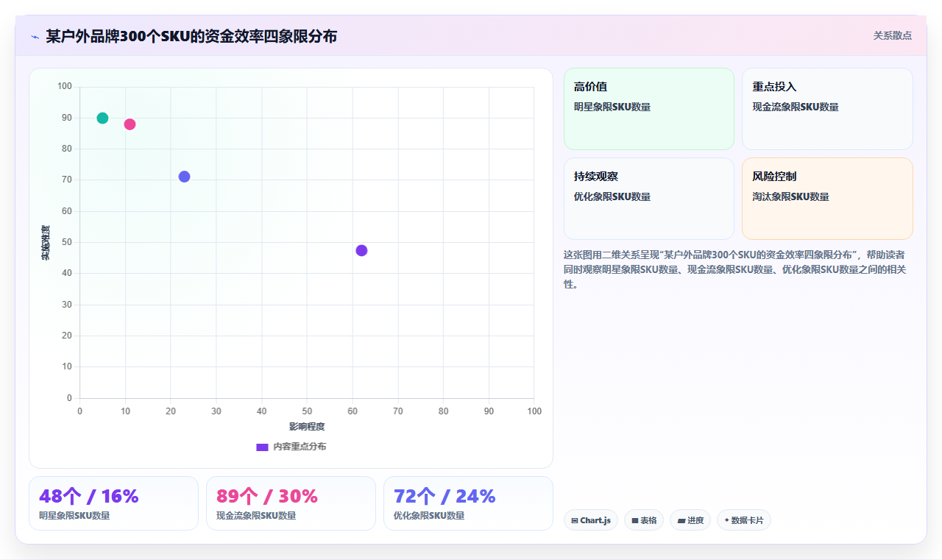Toggle the 内容重点分布 legend color swatch
Screen dimensions: 942x560
262,447
